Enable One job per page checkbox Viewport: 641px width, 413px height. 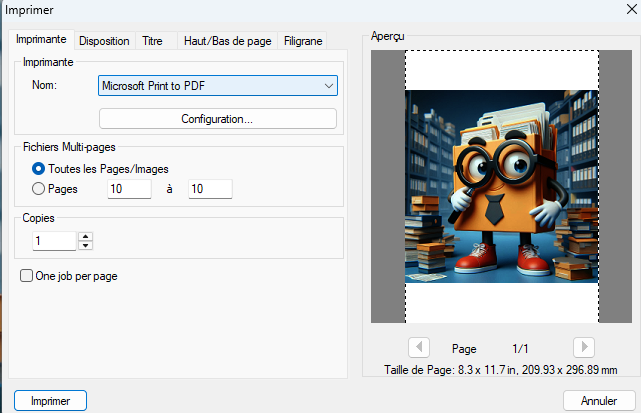27,276
